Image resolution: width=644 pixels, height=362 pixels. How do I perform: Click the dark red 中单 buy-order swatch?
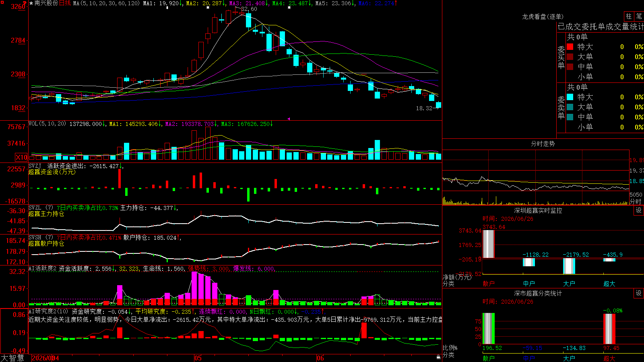tap(570, 67)
